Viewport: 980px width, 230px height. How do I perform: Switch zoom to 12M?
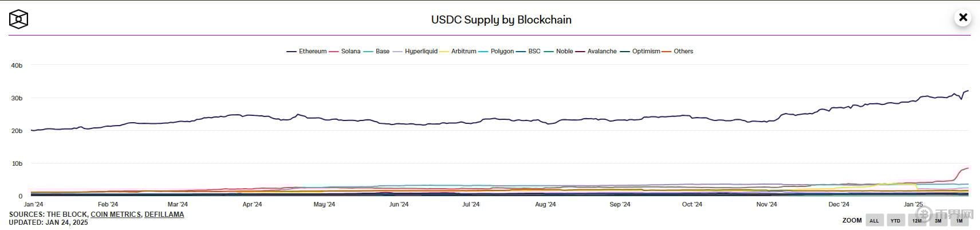[917, 221]
